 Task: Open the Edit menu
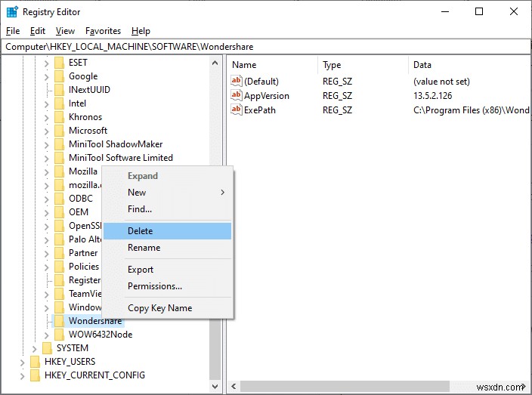pyautogui.click(x=38, y=31)
